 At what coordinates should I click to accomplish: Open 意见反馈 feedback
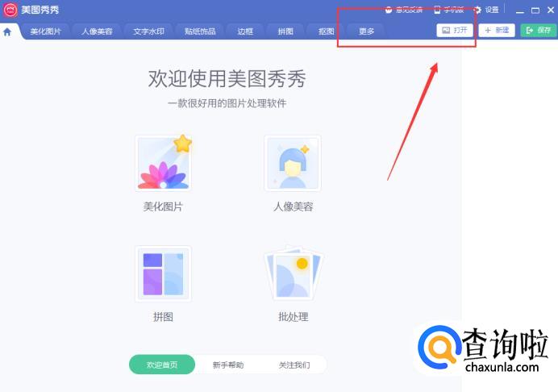[x=403, y=10]
